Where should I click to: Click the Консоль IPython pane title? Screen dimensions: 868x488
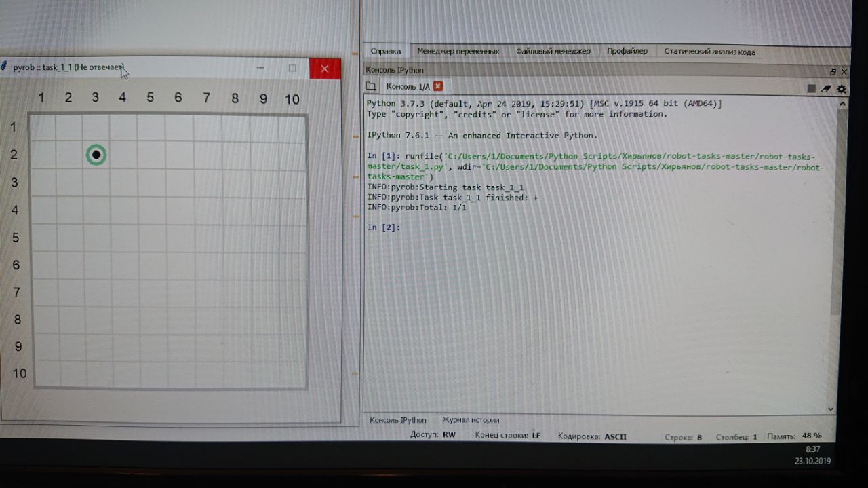click(395, 70)
